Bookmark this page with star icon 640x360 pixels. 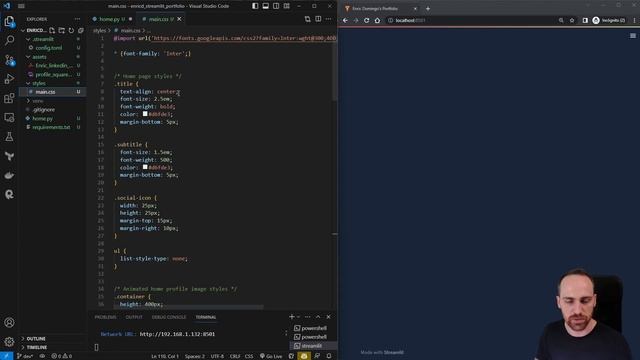coord(572,20)
